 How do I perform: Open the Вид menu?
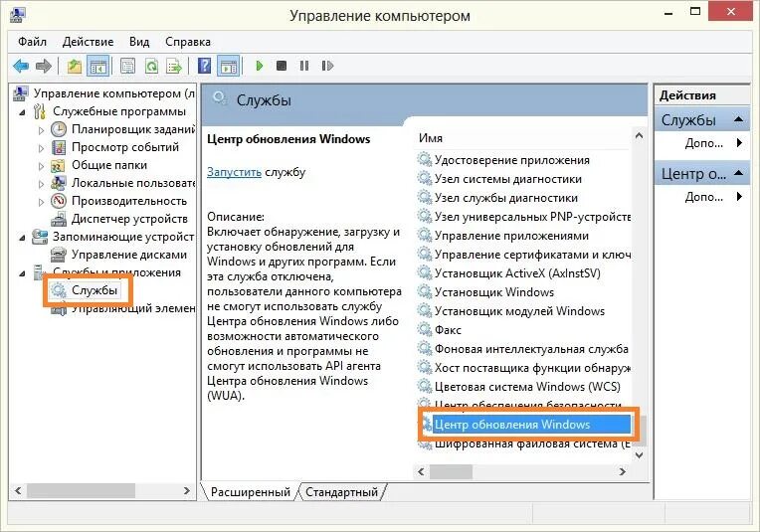coord(139,42)
